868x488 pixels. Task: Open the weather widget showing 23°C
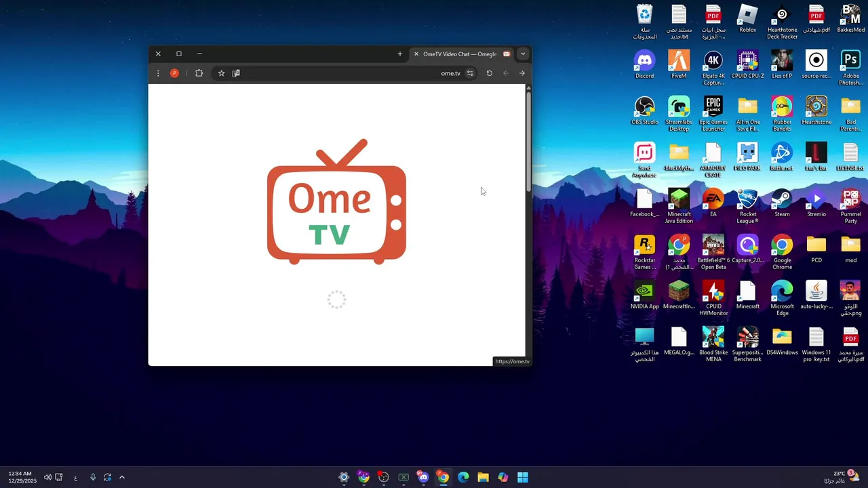click(x=842, y=477)
